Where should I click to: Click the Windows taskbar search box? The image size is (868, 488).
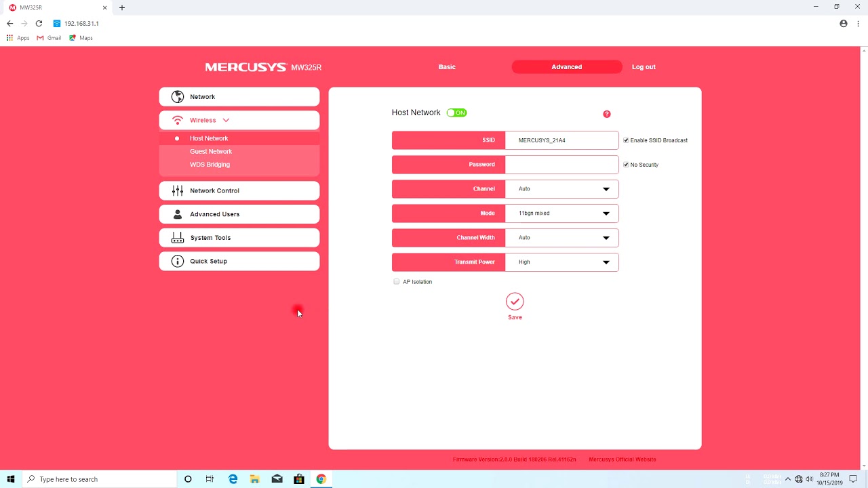click(100, 479)
